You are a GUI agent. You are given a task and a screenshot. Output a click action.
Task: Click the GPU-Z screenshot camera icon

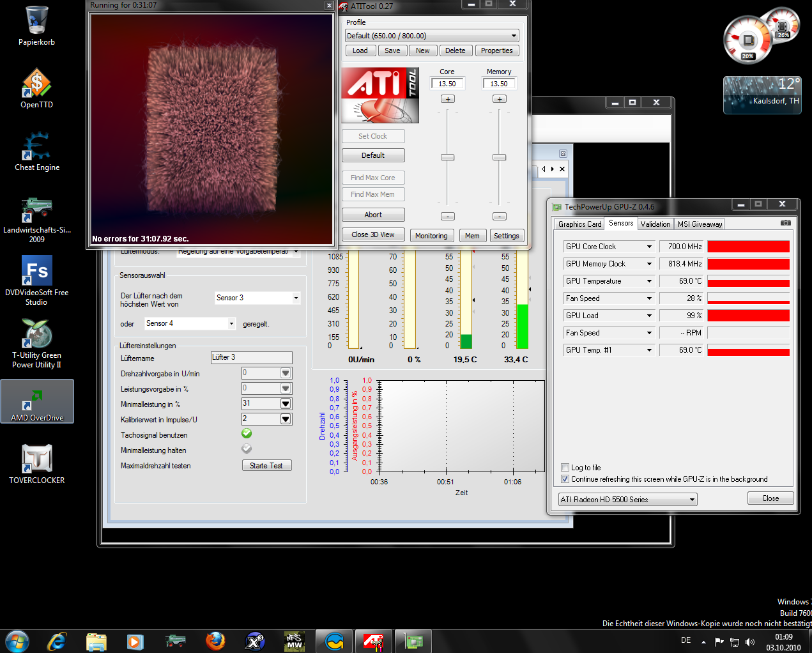coord(785,223)
